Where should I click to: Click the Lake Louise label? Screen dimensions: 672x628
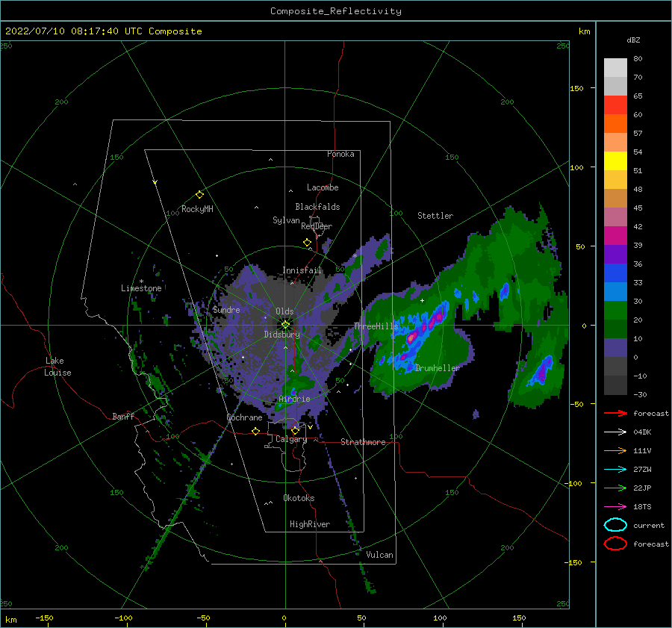pyautogui.click(x=57, y=367)
